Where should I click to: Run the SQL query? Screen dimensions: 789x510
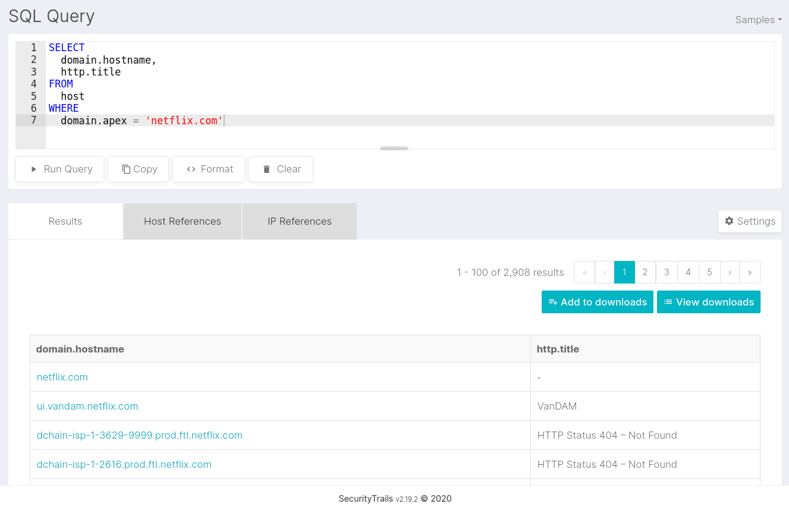coord(60,169)
